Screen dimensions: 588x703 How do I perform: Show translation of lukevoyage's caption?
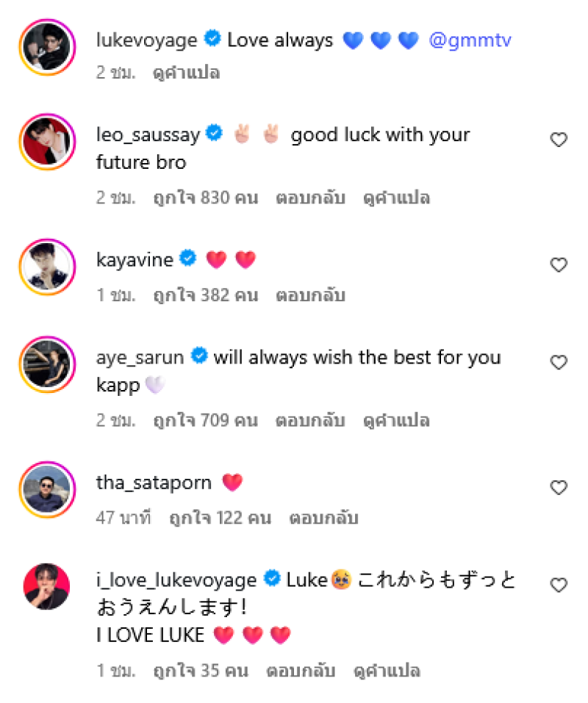(x=186, y=73)
